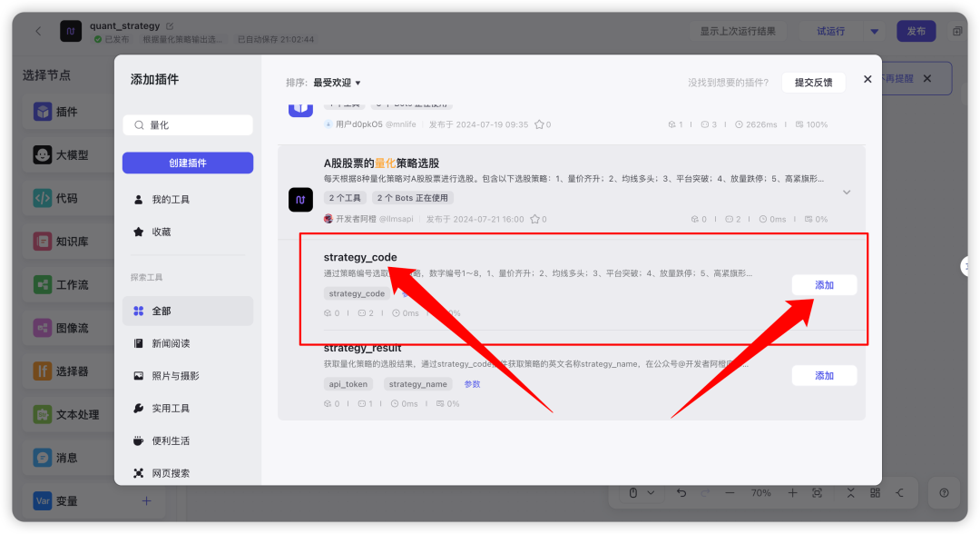980x534 pixels.
Task: Click the 试运行 button
Action: (830, 31)
